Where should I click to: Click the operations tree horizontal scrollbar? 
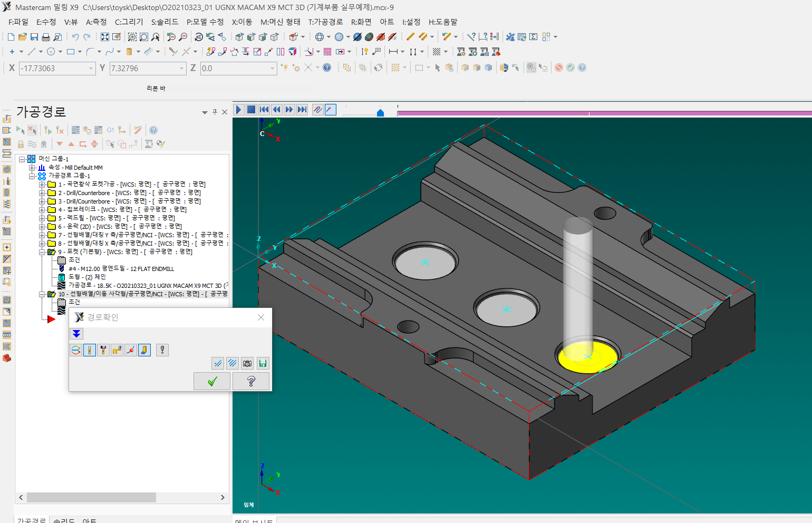(91, 497)
